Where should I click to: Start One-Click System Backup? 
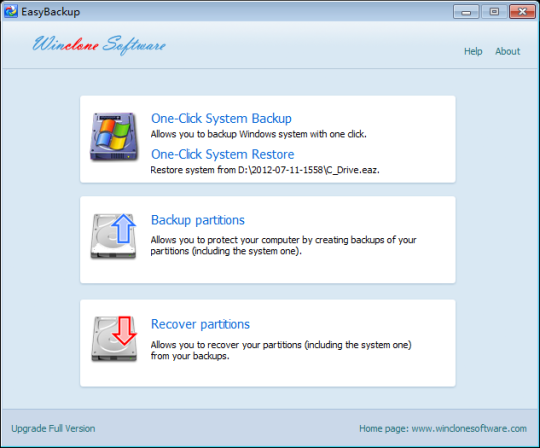221,118
